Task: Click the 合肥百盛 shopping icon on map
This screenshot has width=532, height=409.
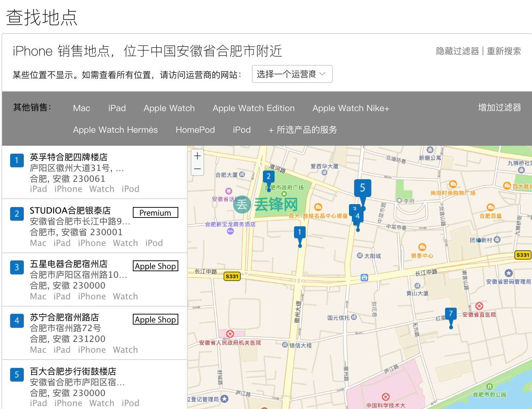Action: 490,207
